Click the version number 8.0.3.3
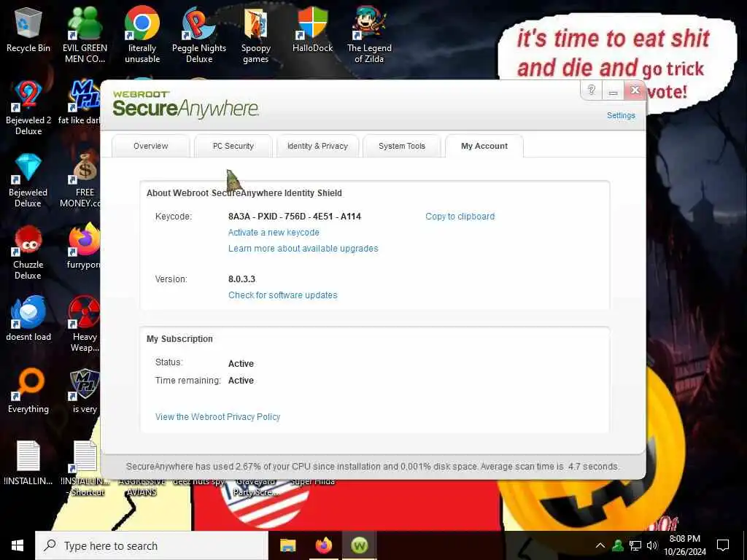Viewport: 747px width, 560px height. (241, 279)
